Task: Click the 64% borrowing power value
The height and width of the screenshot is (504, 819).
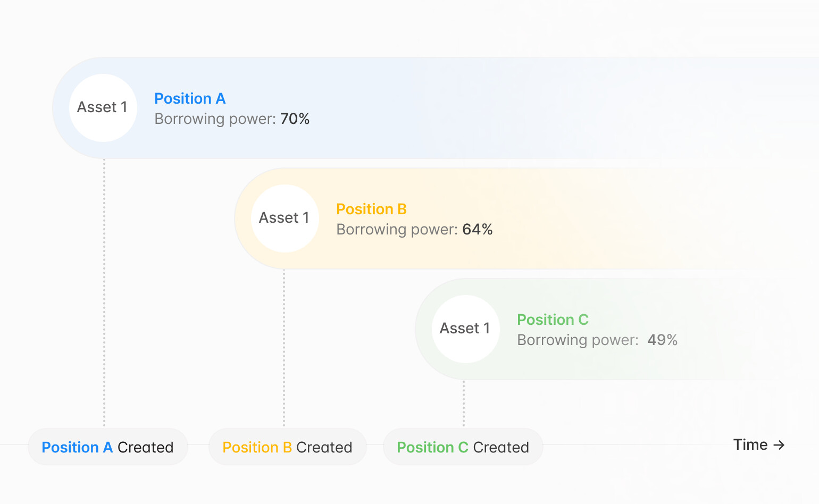Action: click(x=478, y=230)
